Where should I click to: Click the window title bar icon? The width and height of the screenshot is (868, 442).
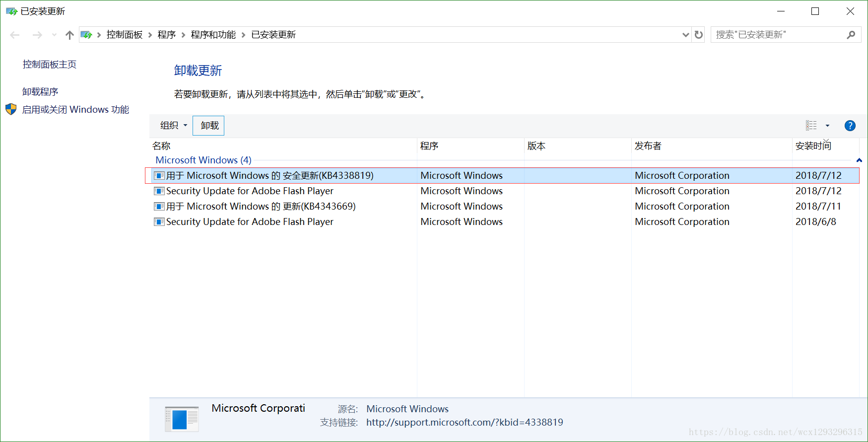(x=11, y=11)
